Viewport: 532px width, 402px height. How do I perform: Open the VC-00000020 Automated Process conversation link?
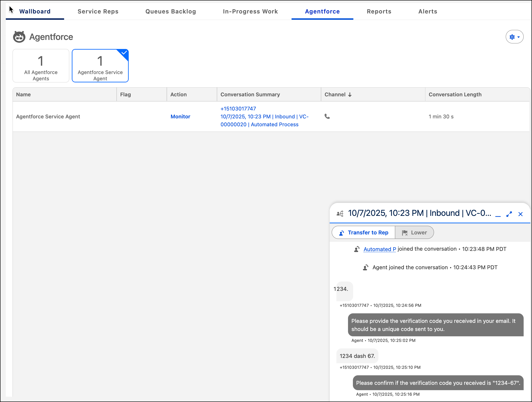(x=264, y=121)
